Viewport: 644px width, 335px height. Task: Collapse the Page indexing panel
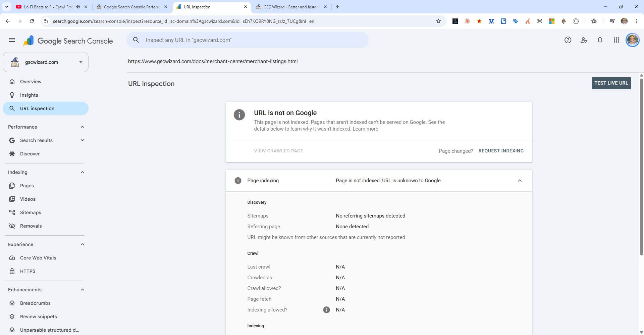520,181
